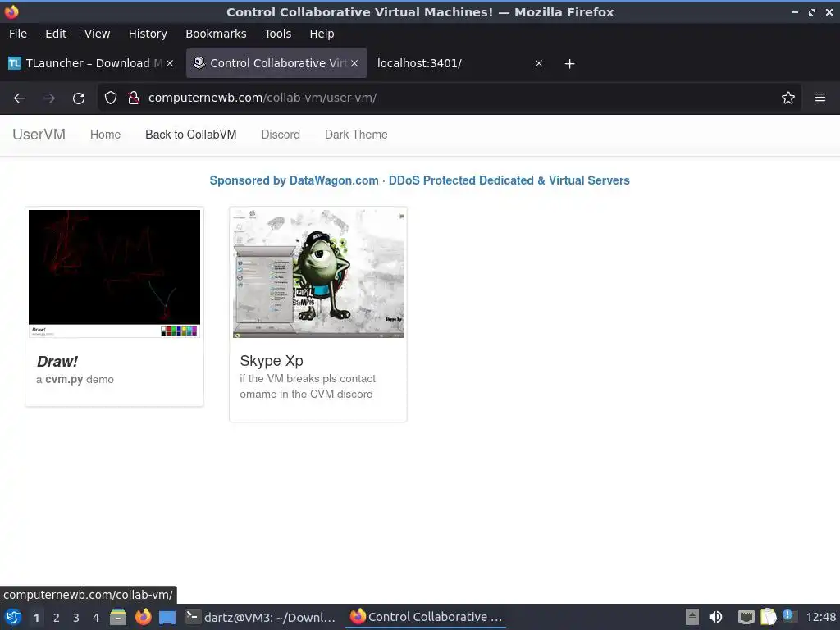
Task: Open the DataWagon.com sponsor link
Action: 419,180
